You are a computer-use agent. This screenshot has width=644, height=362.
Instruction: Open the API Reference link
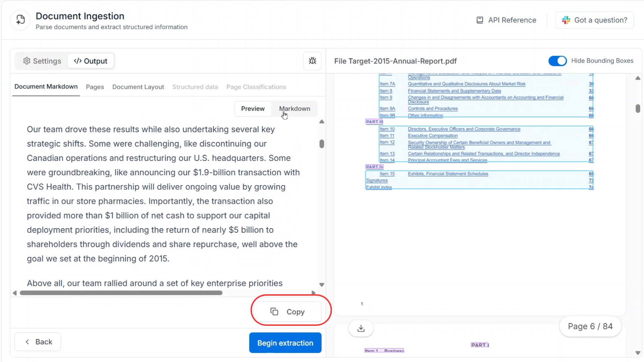pyautogui.click(x=506, y=20)
